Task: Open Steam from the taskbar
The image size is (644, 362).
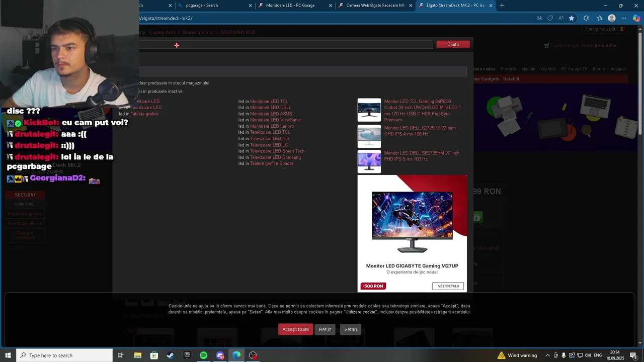Action: tap(171, 355)
